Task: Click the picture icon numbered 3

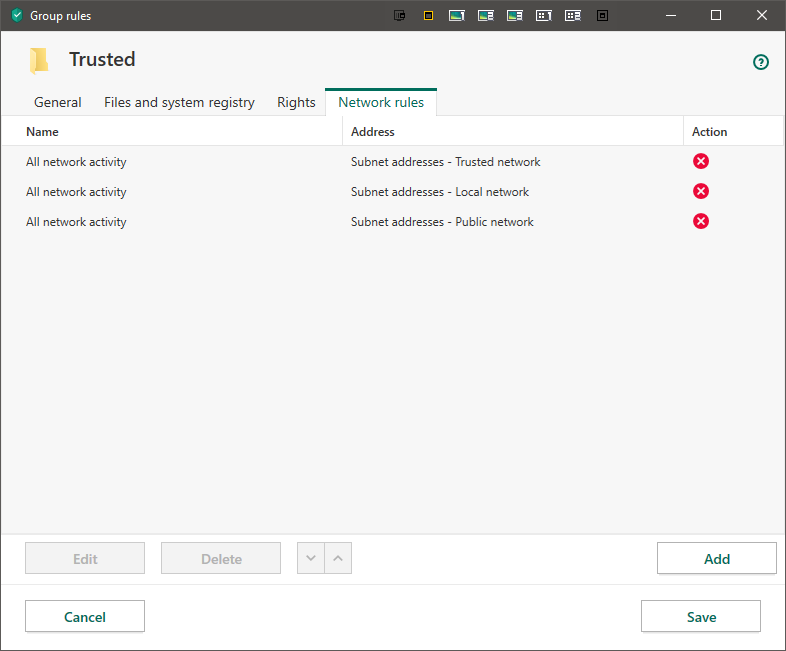Action: tap(515, 16)
